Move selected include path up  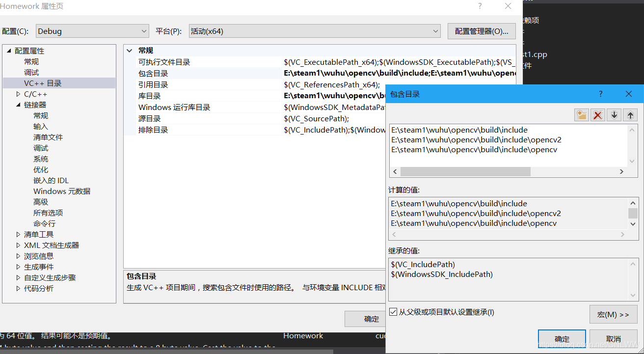[630, 115]
